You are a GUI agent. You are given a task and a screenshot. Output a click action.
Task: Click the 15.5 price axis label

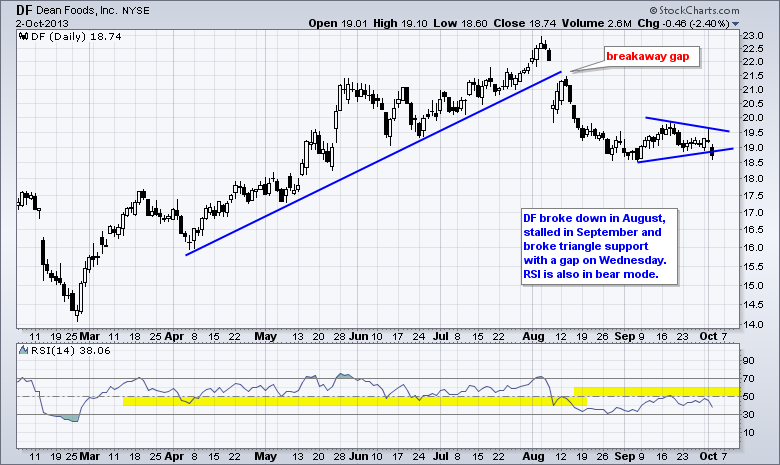[x=753, y=266]
